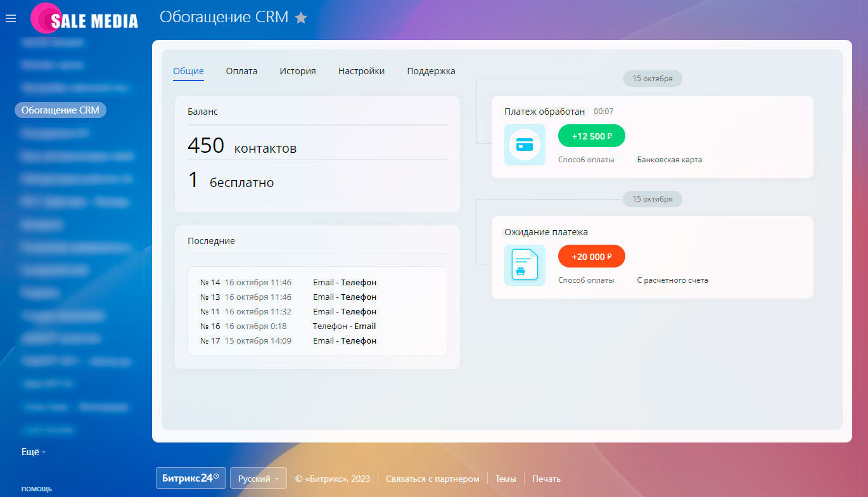
Task: Select Обогащение CRM in the sidebar
Action: (x=60, y=110)
